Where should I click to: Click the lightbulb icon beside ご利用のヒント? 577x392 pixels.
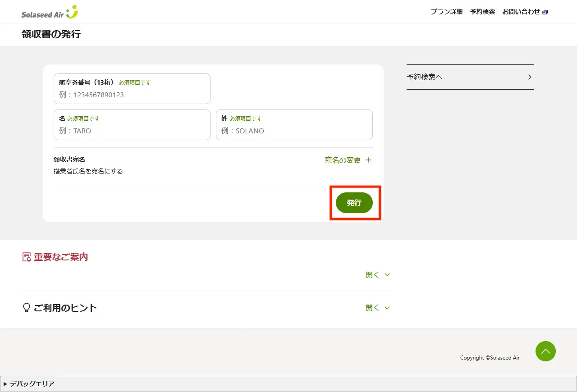coord(26,308)
